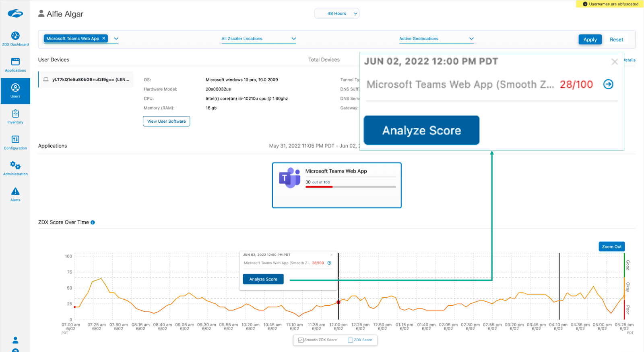644x352 pixels.
Task: Open the Administration gears icon
Action: [15, 166]
